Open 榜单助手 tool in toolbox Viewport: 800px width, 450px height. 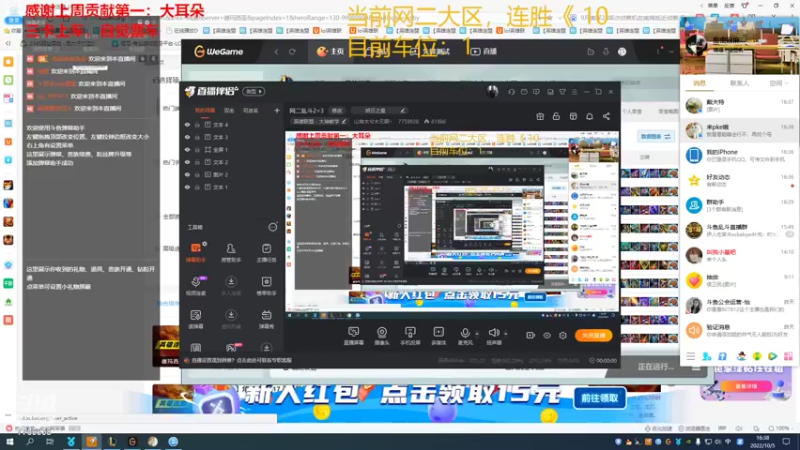point(266,286)
